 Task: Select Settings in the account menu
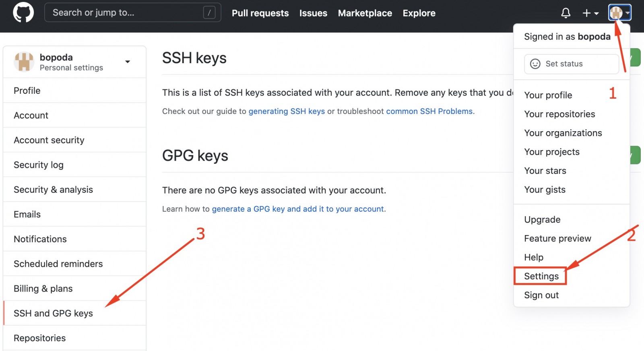coord(541,276)
